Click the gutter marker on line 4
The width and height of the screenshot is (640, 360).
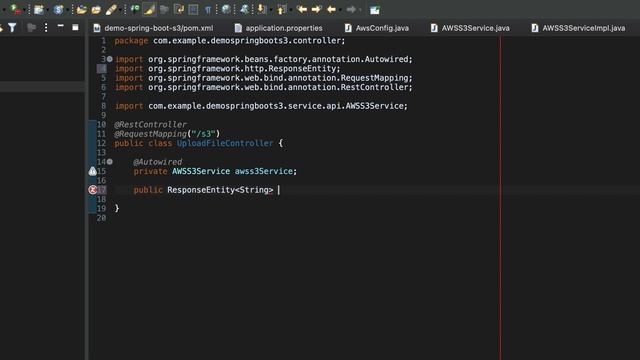102,69
